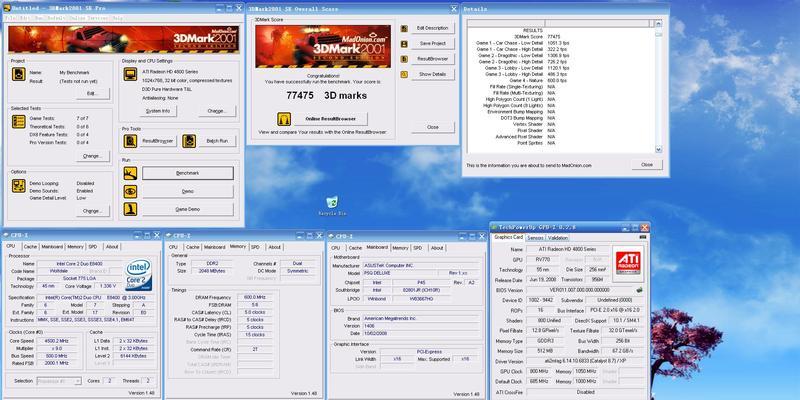Start the Game Demo
Viewport: 800px width, 400px height.
(x=188, y=209)
